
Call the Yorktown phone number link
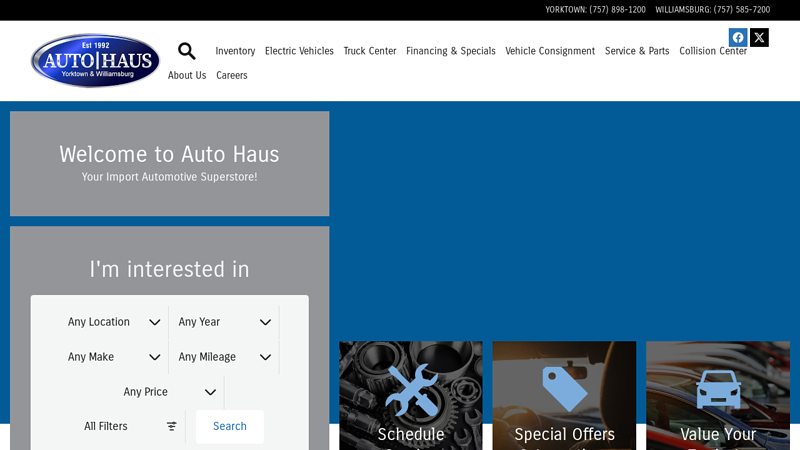tap(595, 10)
